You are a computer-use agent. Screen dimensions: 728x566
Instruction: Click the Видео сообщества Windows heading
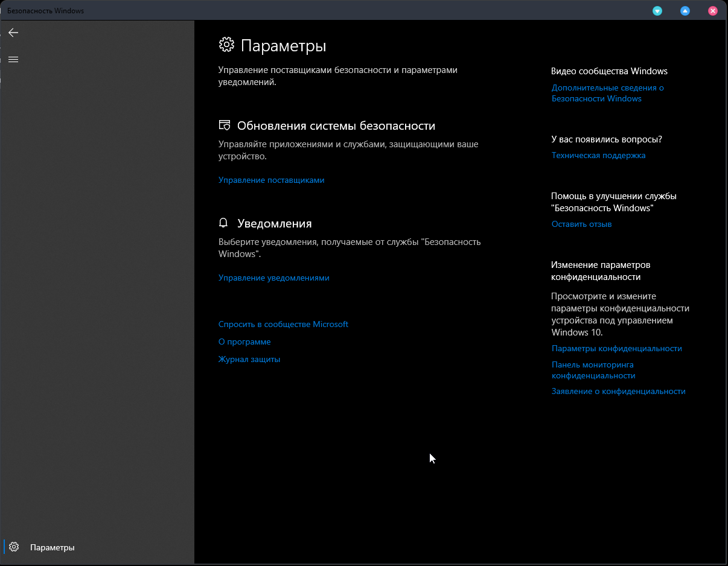coord(609,71)
